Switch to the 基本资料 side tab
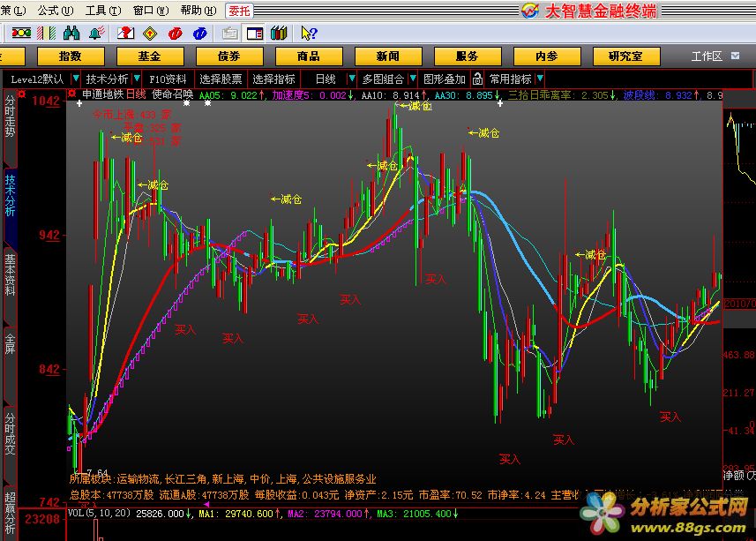The width and height of the screenshot is (756, 541). point(10,274)
